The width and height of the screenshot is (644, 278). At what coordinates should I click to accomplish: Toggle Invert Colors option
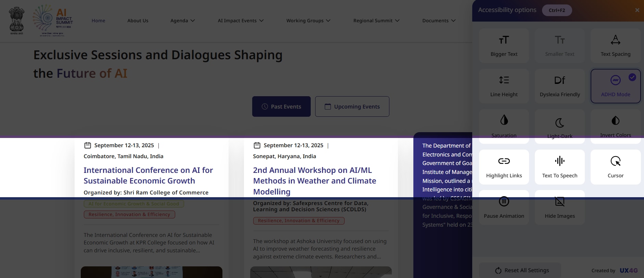coord(615,121)
